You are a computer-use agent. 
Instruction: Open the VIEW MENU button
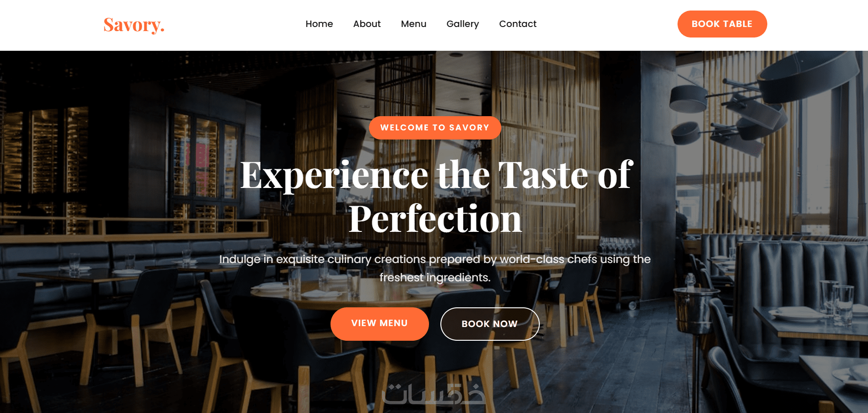(380, 323)
